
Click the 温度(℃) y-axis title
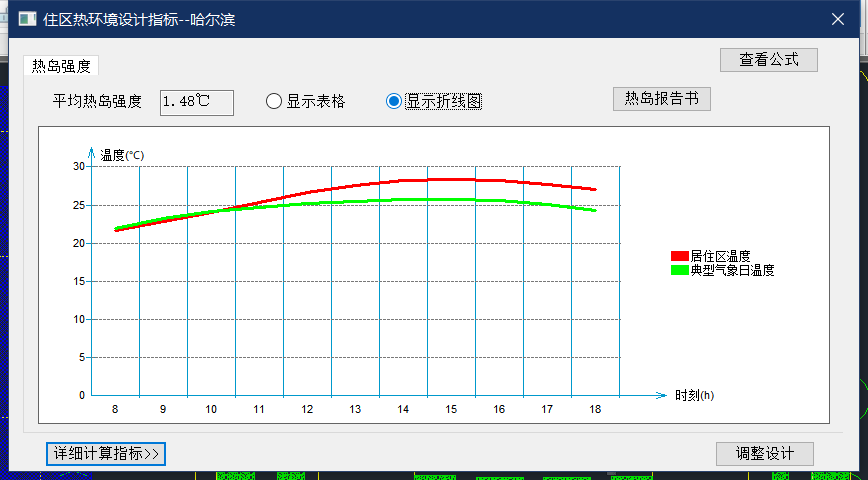123,155
